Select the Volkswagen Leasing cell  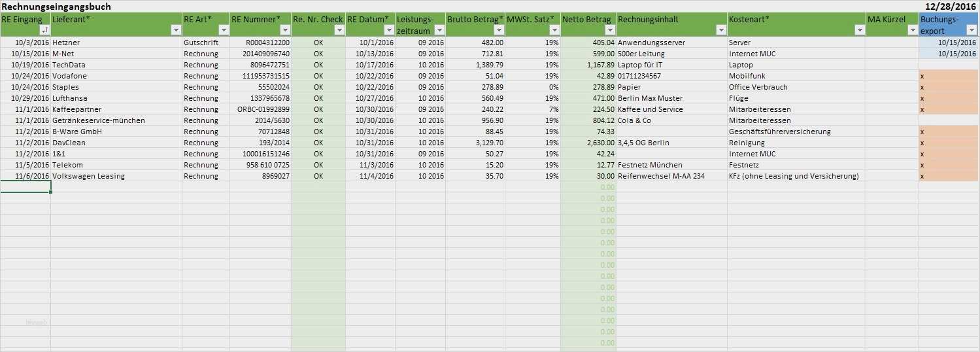coord(116,176)
